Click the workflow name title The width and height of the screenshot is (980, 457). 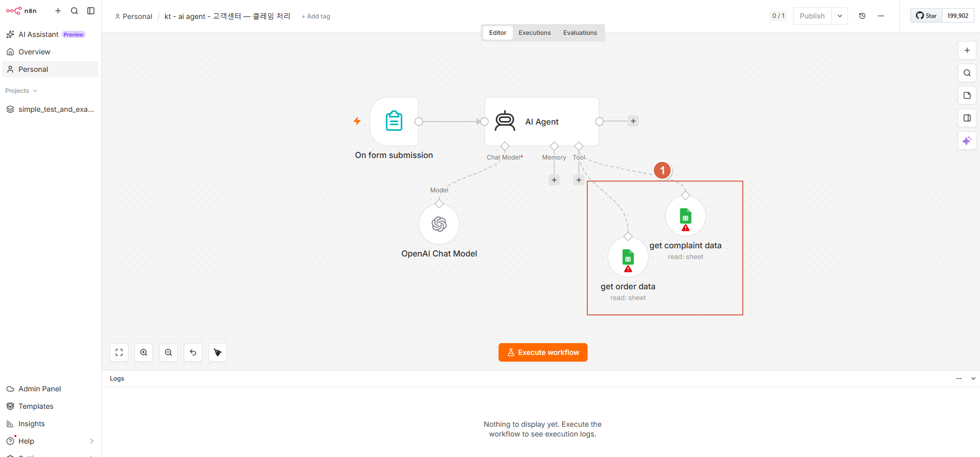(227, 16)
